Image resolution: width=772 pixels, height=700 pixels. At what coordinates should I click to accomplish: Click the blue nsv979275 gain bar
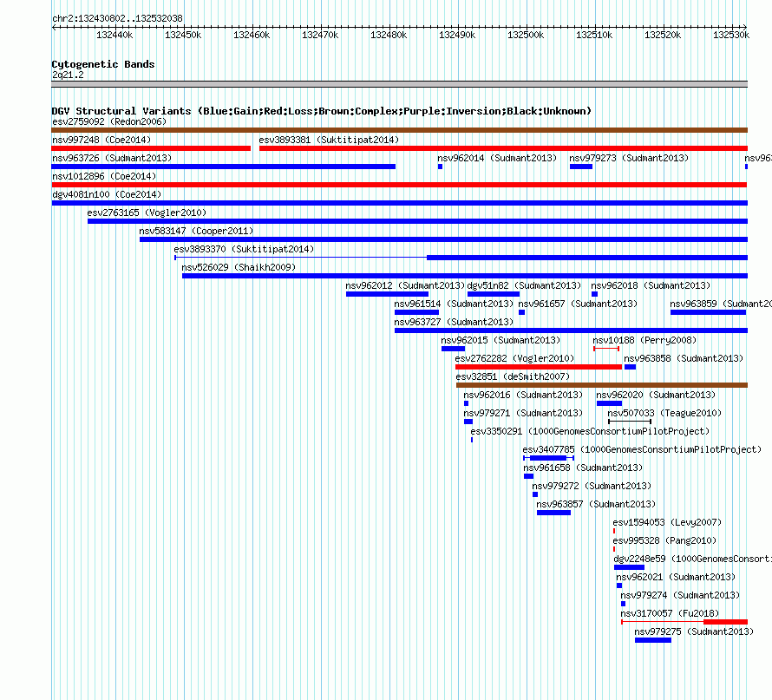[653, 640]
